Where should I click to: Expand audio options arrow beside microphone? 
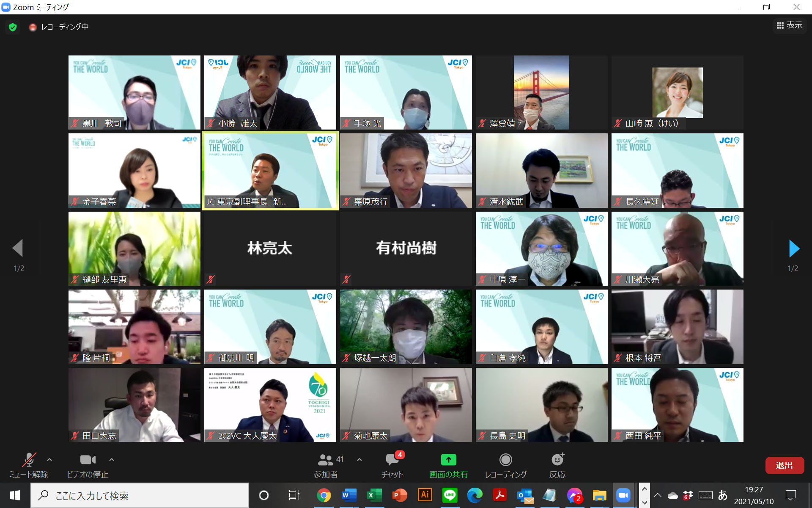tap(49, 459)
